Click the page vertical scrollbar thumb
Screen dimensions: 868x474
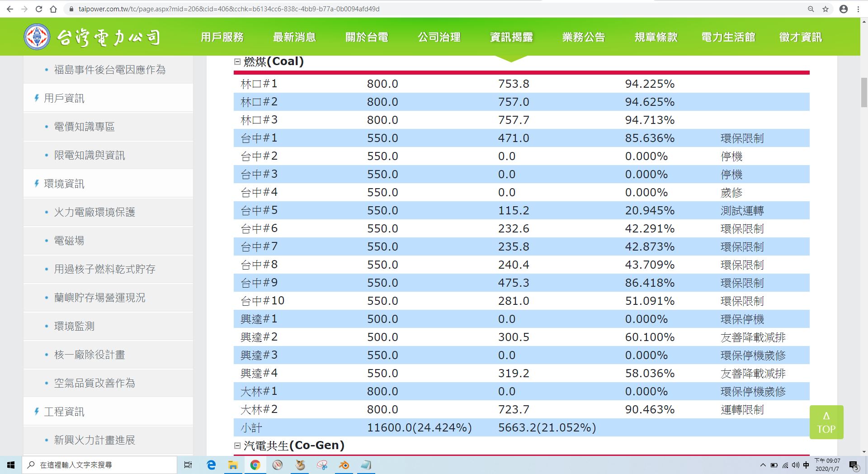click(x=864, y=92)
